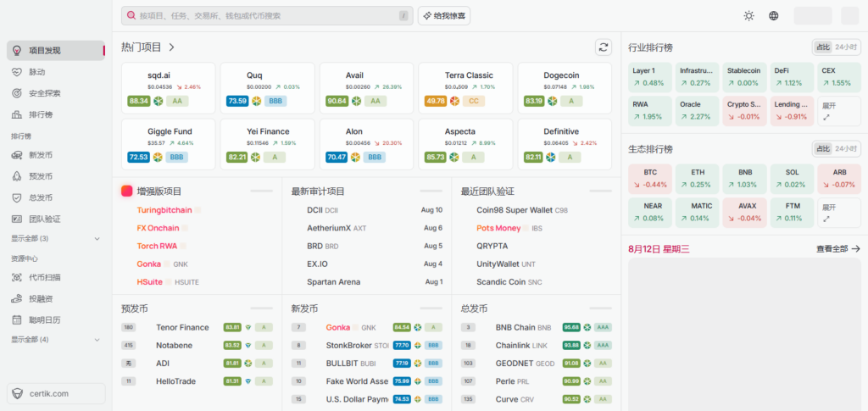This screenshot has width=868, height=411.
Task: Select the DCII audit row
Action: (367, 210)
